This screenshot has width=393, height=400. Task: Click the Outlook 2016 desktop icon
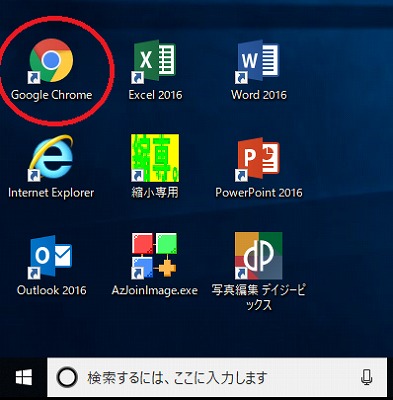click(x=51, y=257)
